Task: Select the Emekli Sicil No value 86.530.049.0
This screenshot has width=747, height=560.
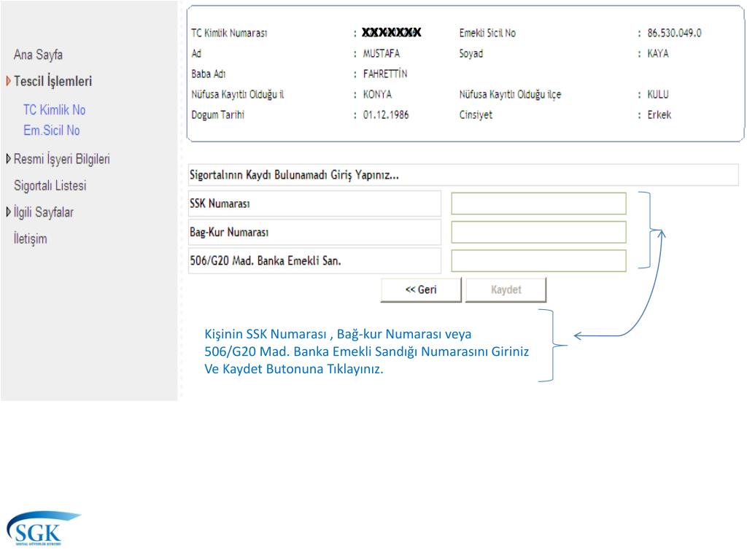Action: (x=674, y=34)
